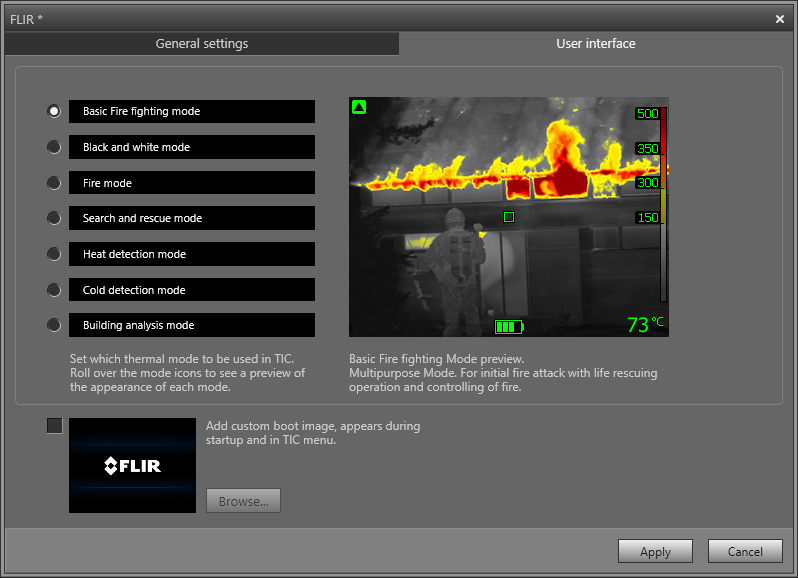Switch to the General settings tab
This screenshot has height=578, width=798.
pos(202,44)
